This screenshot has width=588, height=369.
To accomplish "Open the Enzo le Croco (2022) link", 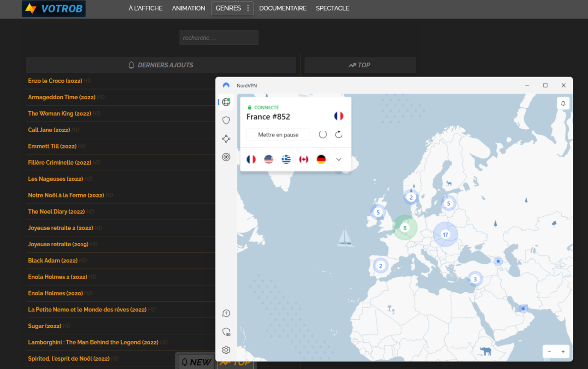I will tap(55, 81).
